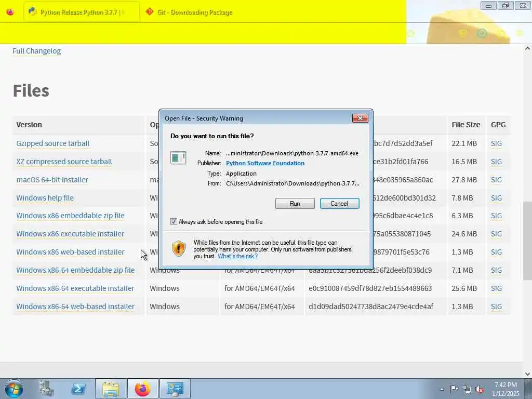The height and width of the screenshot is (399, 532).
Task: Switch to the Python Release Python 3.7.7 tab
Action: (82, 12)
